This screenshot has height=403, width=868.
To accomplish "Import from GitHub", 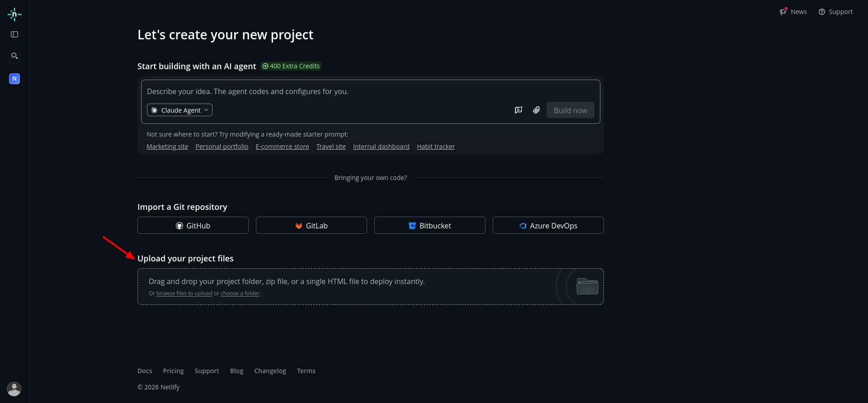I will [193, 225].
